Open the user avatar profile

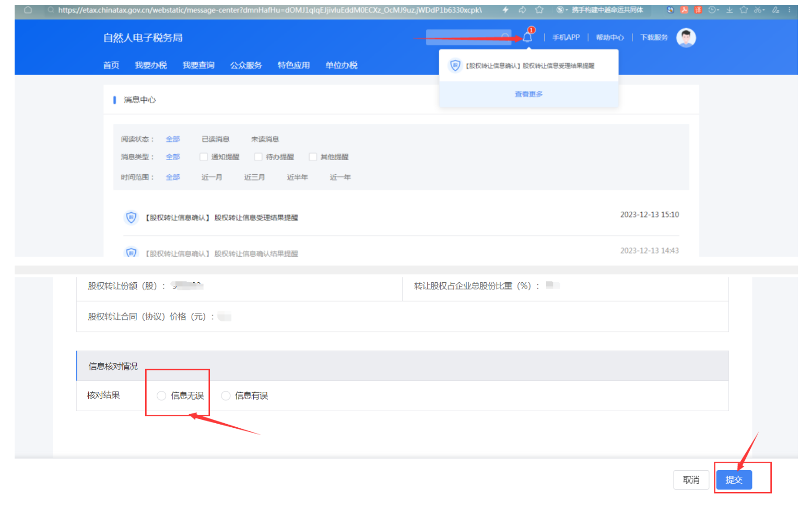[x=686, y=38]
